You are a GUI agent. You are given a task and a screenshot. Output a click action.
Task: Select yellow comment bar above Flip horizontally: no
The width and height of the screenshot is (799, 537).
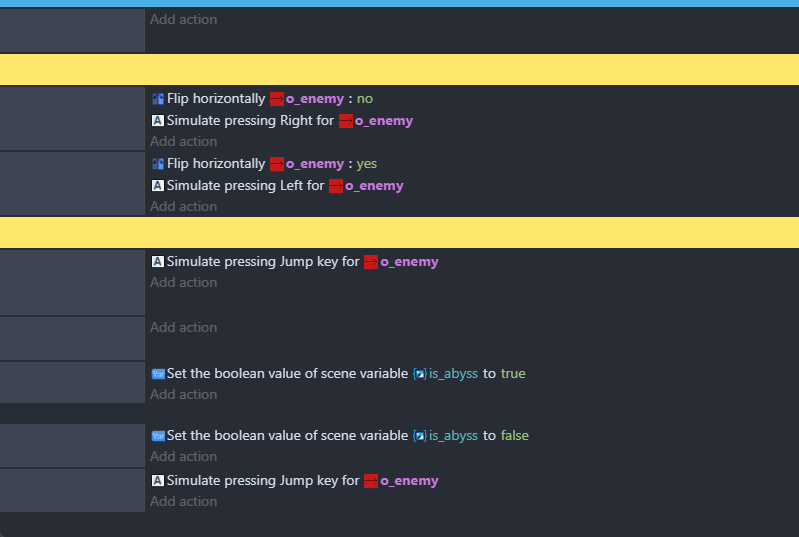click(400, 69)
